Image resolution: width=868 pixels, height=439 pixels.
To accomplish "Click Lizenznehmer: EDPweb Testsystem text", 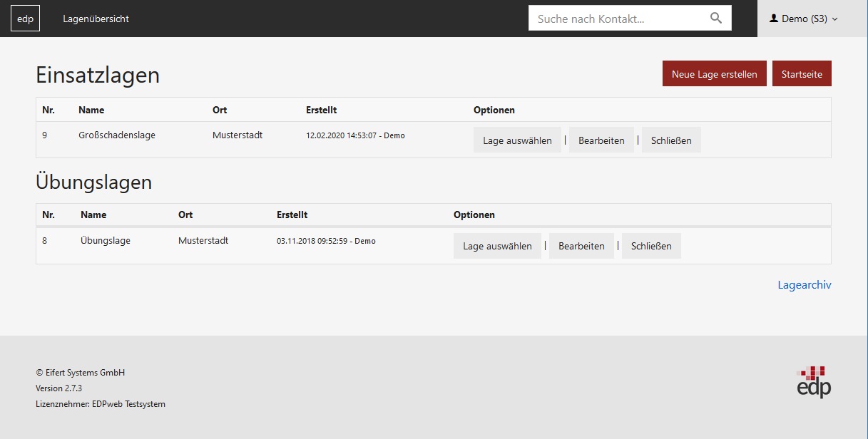I will click(101, 404).
